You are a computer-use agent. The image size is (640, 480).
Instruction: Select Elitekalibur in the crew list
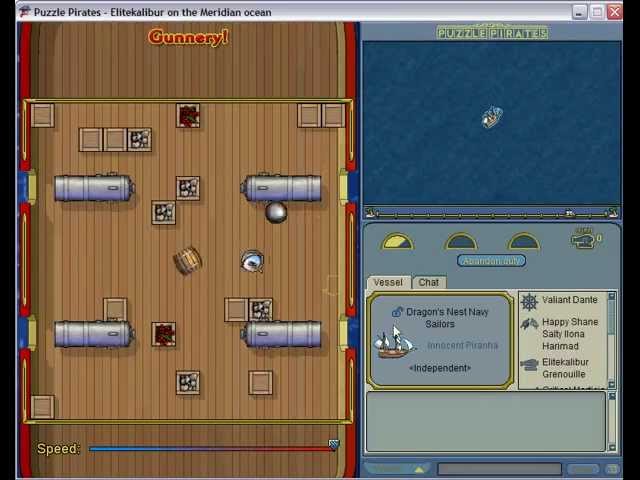click(565, 362)
